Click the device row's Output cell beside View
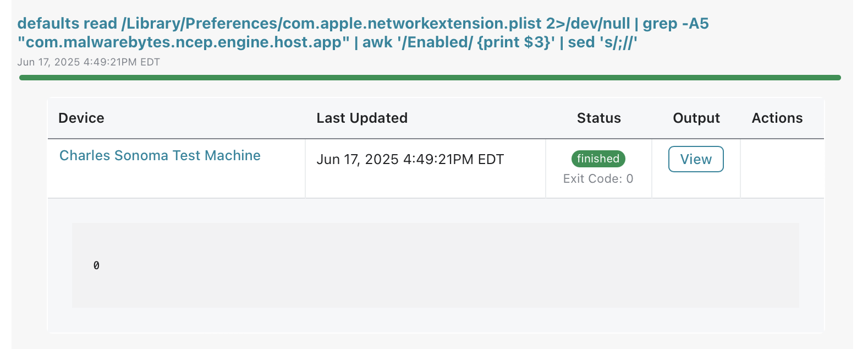The width and height of the screenshot is (868, 349). 696,186
